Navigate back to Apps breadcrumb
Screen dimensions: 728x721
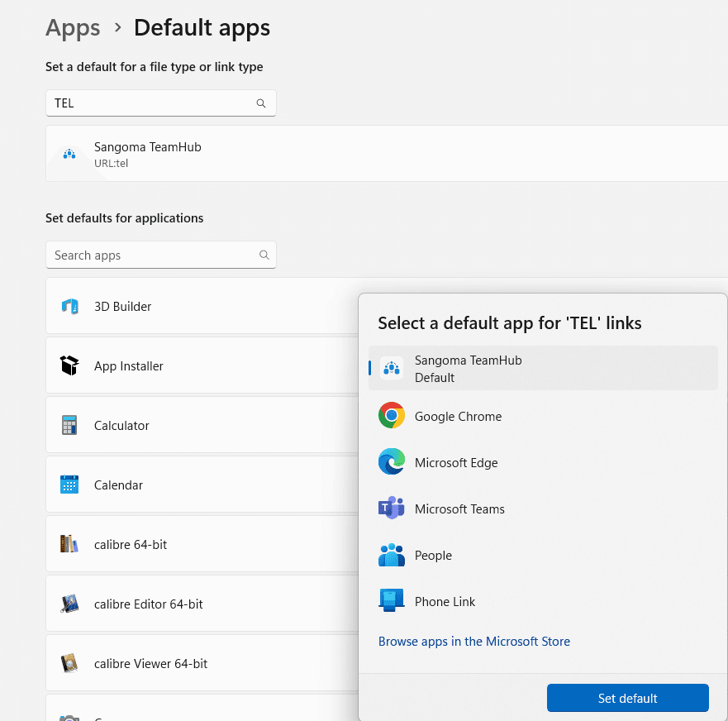tap(73, 28)
